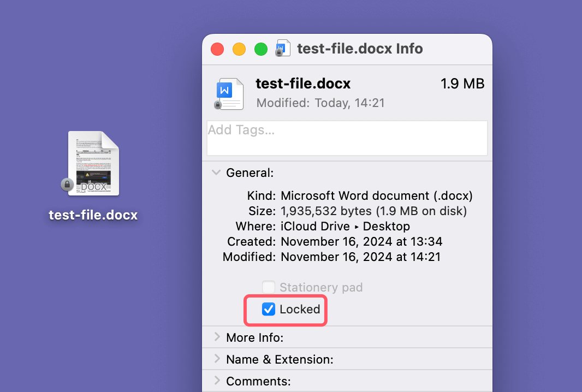The height and width of the screenshot is (392, 582).
Task: Click the DOCX preview thumbnail on the desktop
Action: tap(93, 163)
